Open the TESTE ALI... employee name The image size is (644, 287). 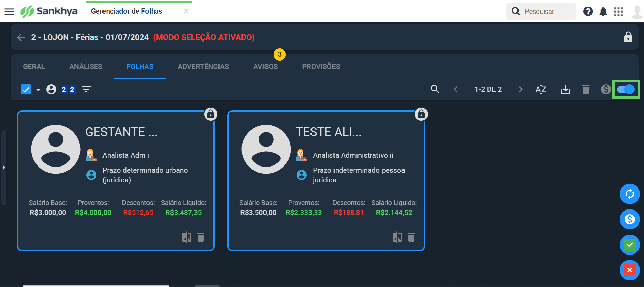point(328,132)
